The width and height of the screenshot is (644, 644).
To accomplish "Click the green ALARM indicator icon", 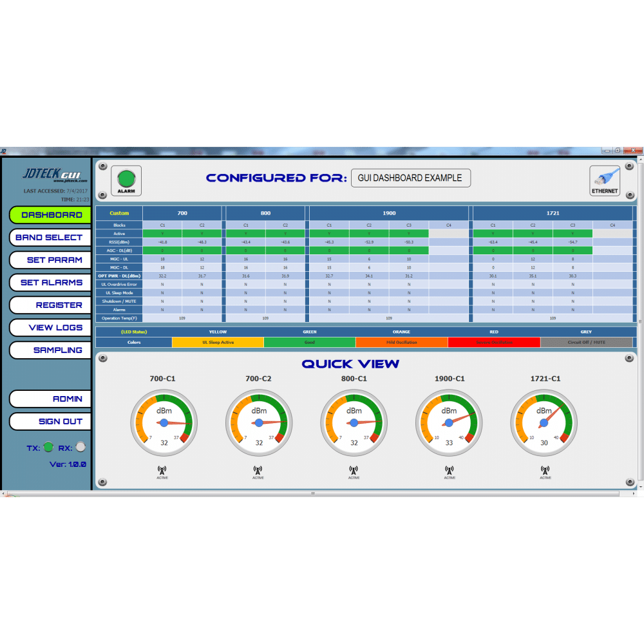I will tap(126, 180).
